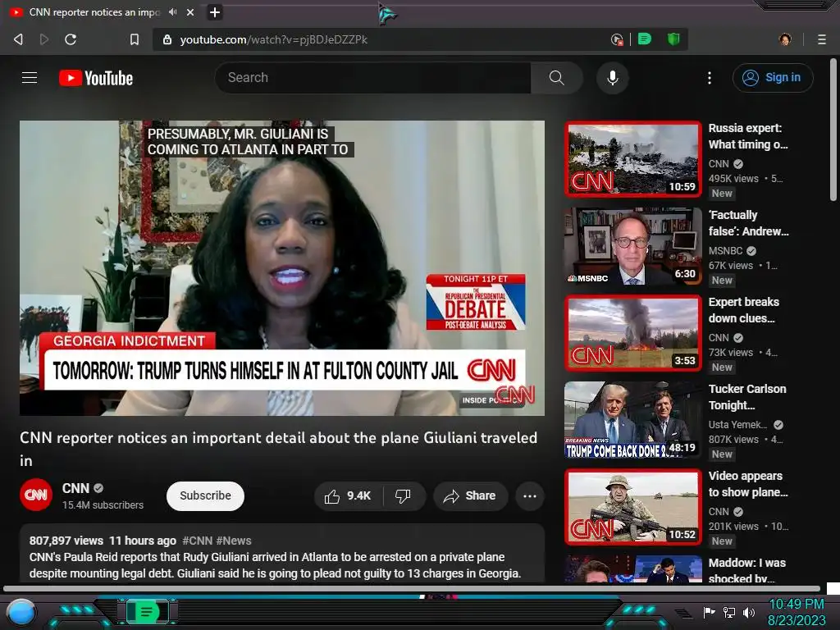Click the YouTube search magnifier button
This screenshot has width=840, height=630.
click(x=557, y=78)
